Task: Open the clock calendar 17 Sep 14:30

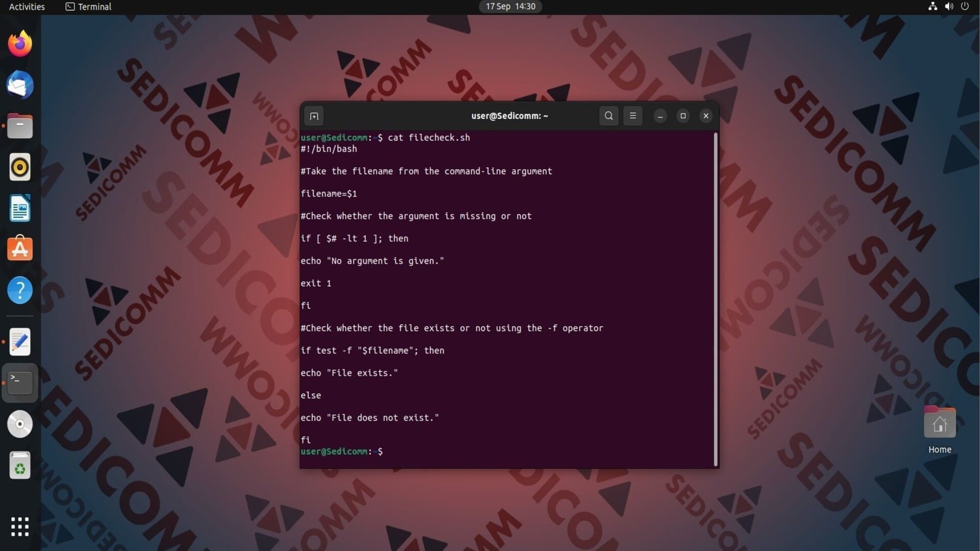Action: pyautogui.click(x=510, y=7)
